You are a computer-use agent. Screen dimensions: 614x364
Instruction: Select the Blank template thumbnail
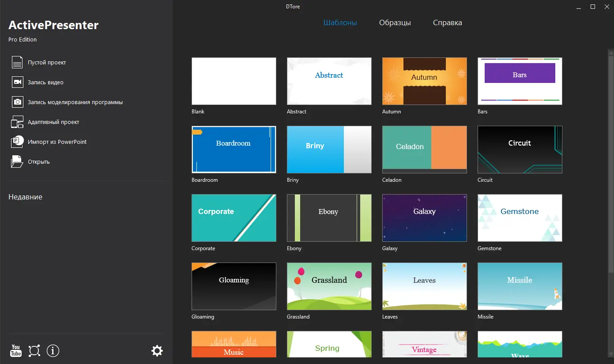234,81
